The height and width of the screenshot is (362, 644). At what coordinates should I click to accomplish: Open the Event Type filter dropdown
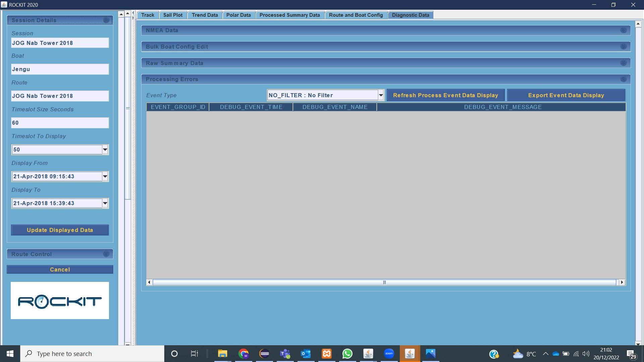(381, 95)
